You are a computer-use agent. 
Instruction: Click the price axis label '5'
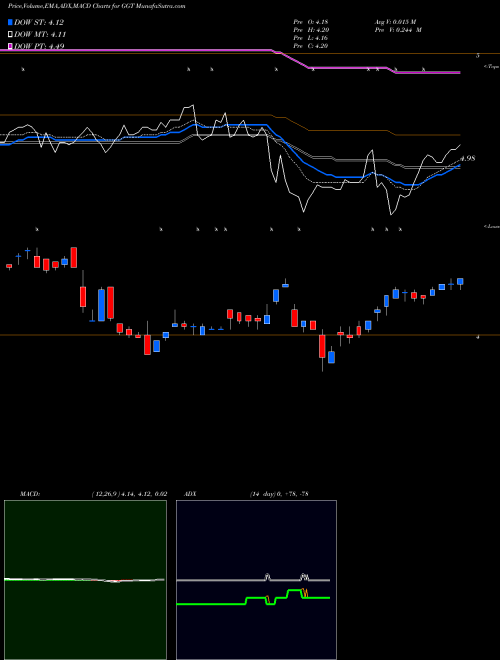[478, 55]
